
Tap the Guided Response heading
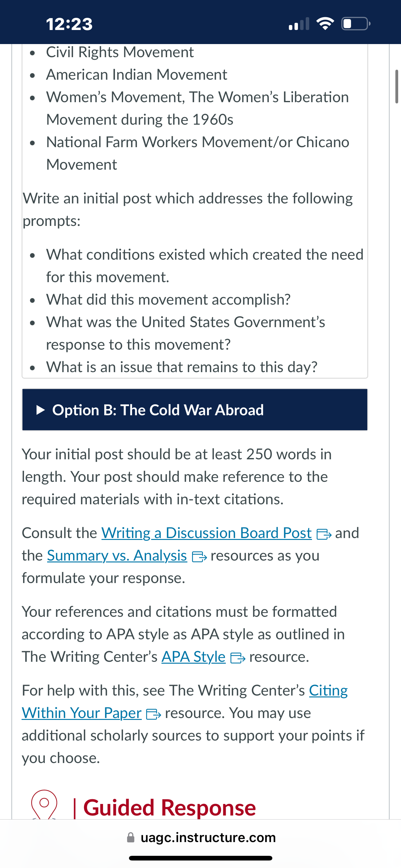169,808
